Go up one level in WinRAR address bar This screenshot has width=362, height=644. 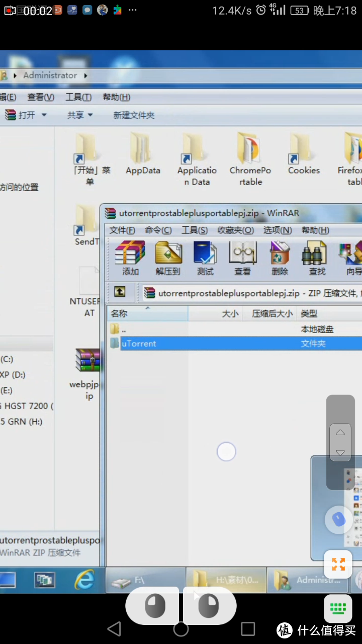point(119,291)
